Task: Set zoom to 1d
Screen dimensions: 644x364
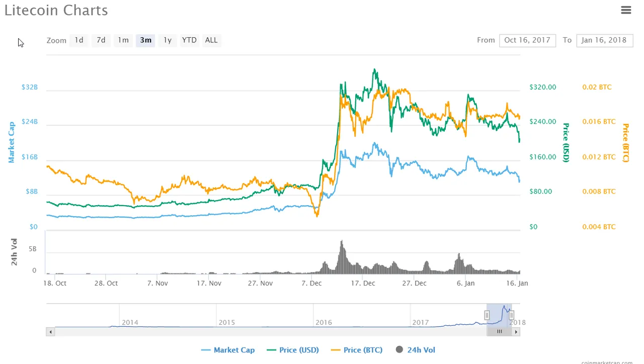Action: coord(79,40)
